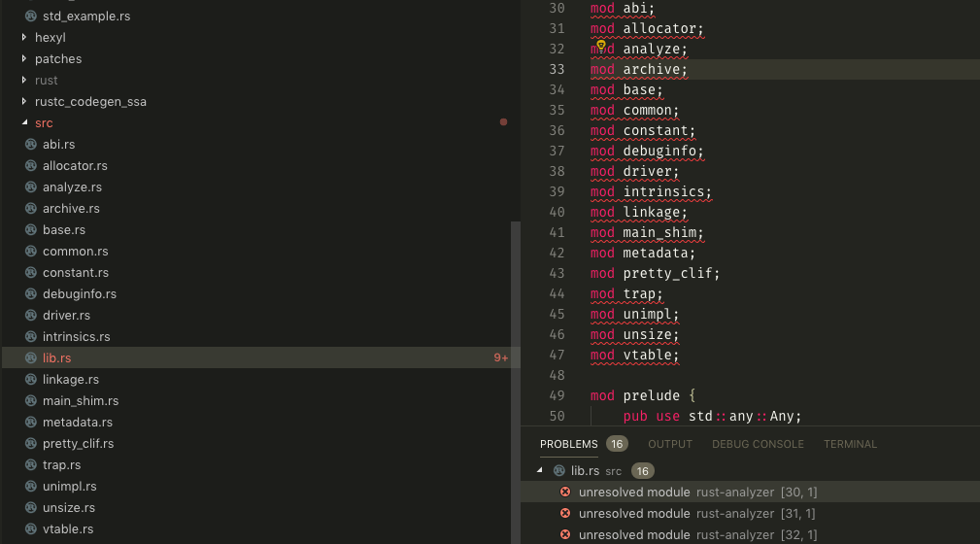Open driver.rs file
This screenshot has height=544, width=980.
click(x=66, y=315)
